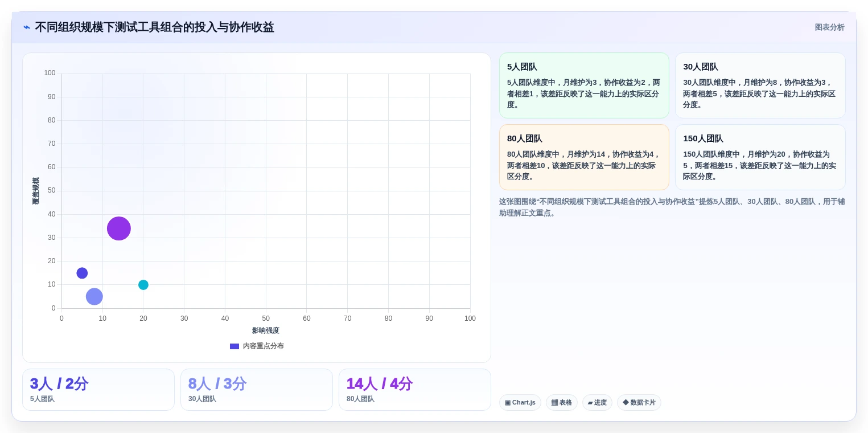Screen dimensions: 868x433
Task: Click the light blue 30人团队 bubble
Action: (x=94, y=296)
